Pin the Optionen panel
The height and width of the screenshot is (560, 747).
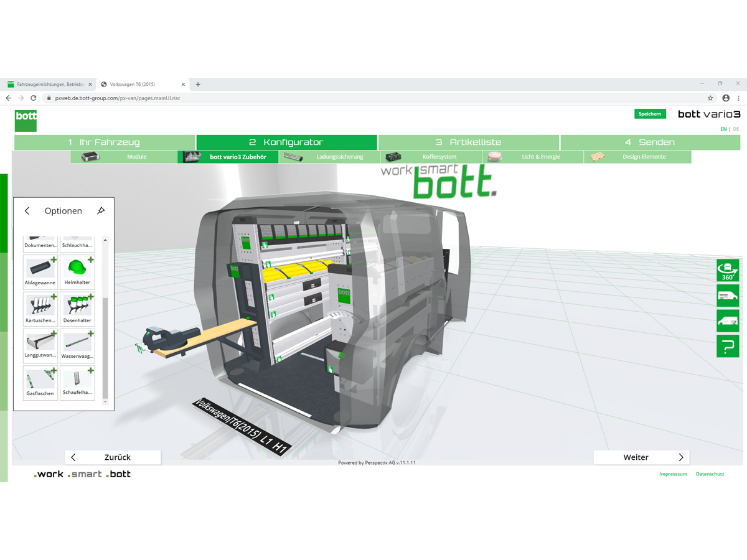coord(101,211)
